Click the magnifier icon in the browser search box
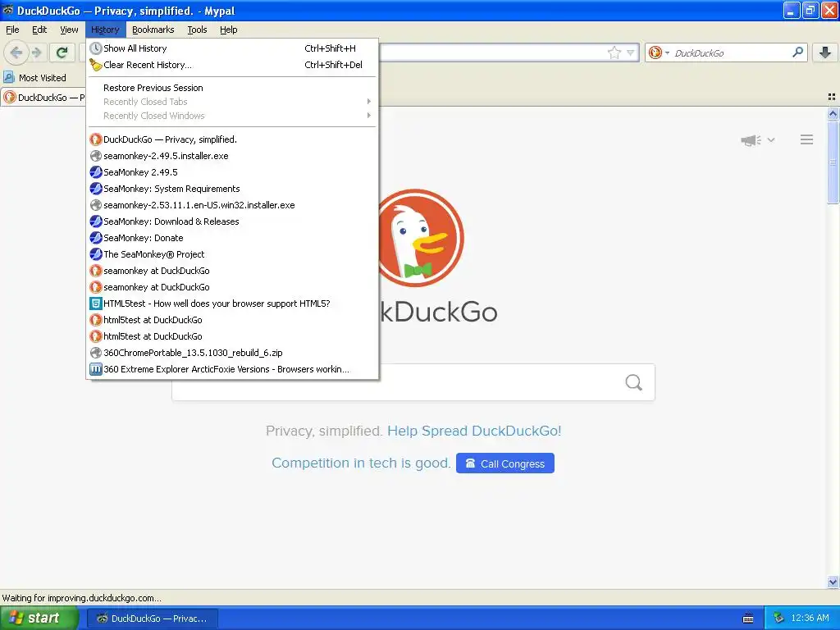Screen dimensions: 840x630 click(x=797, y=52)
